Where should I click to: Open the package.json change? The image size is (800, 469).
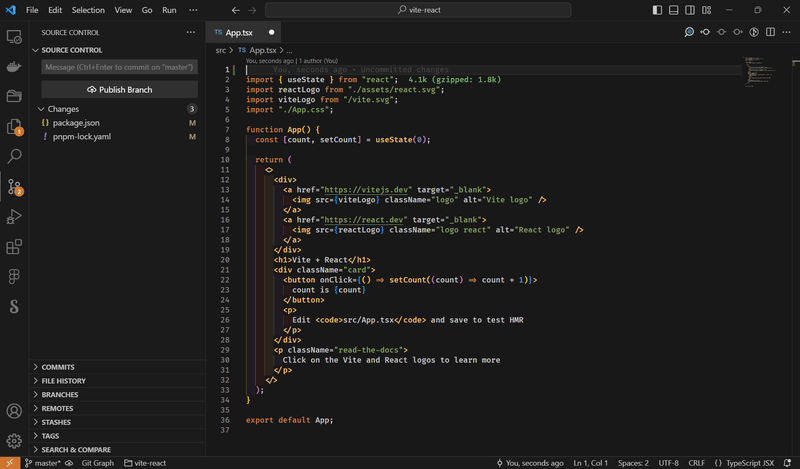118,122
